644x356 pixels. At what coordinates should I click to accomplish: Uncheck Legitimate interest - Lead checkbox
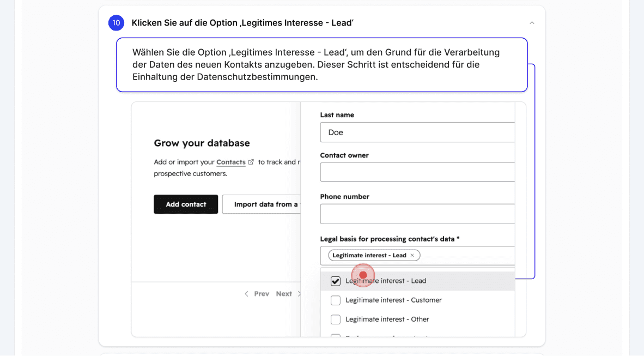336,281
